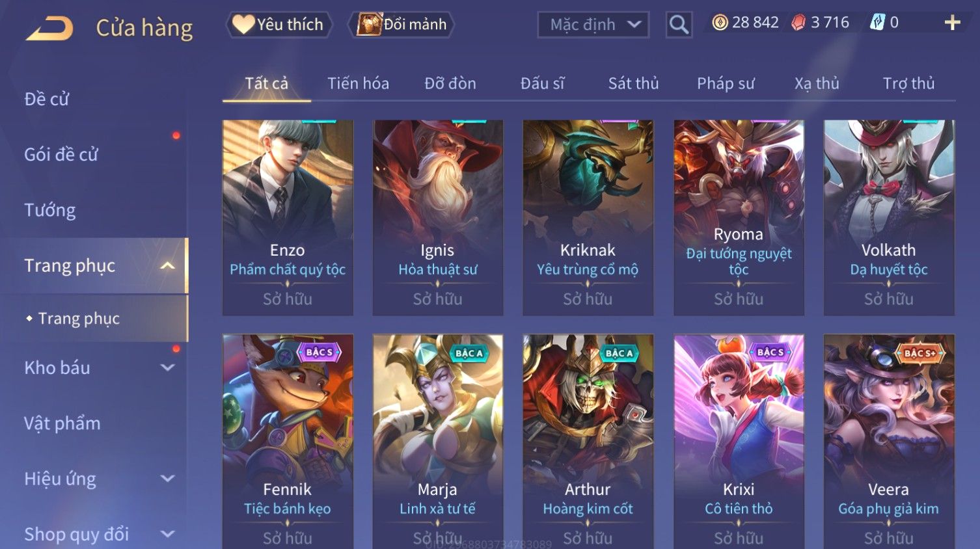The height and width of the screenshot is (549, 980).
Task: Open the search magnifier icon
Action: click(x=679, y=25)
